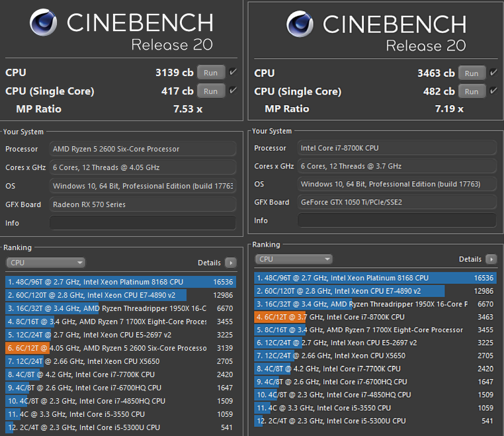The height and width of the screenshot is (436, 504).
Task: Run the CPU test scoring 3139 cb
Action: (x=211, y=72)
